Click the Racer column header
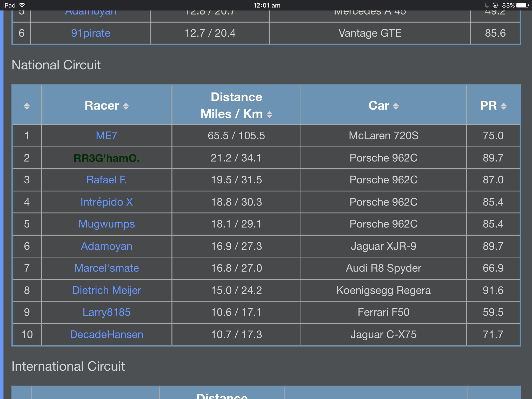The width and height of the screenshot is (532, 399). 102,105
